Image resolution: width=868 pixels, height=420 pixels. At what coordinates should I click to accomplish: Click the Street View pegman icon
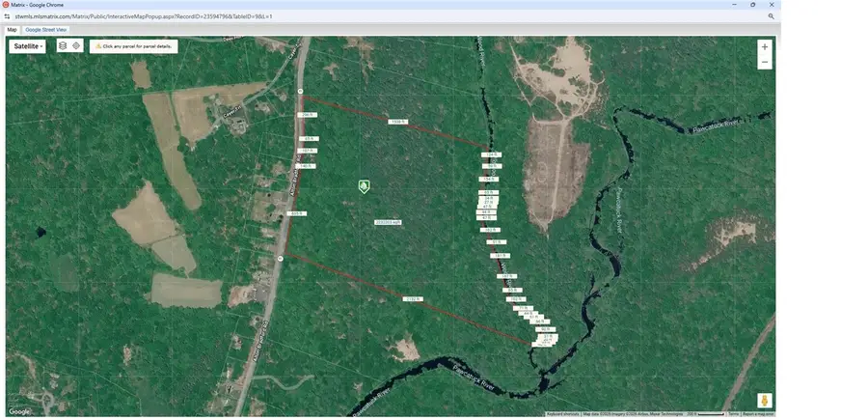[x=764, y=401]
